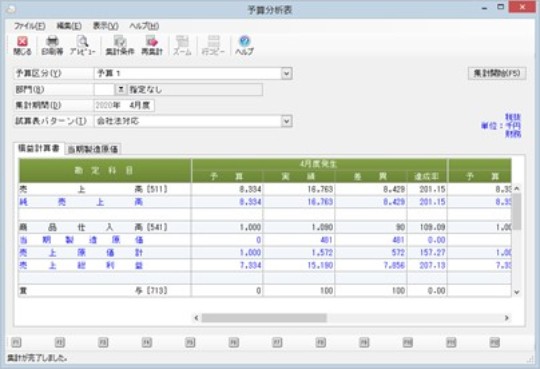Click the 行コピー row copy icon
The image size is (540, 369).
coord(213,46)
